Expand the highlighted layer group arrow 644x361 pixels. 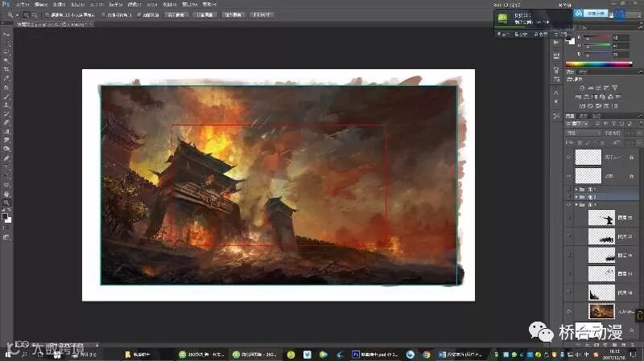tap(576, 197)
